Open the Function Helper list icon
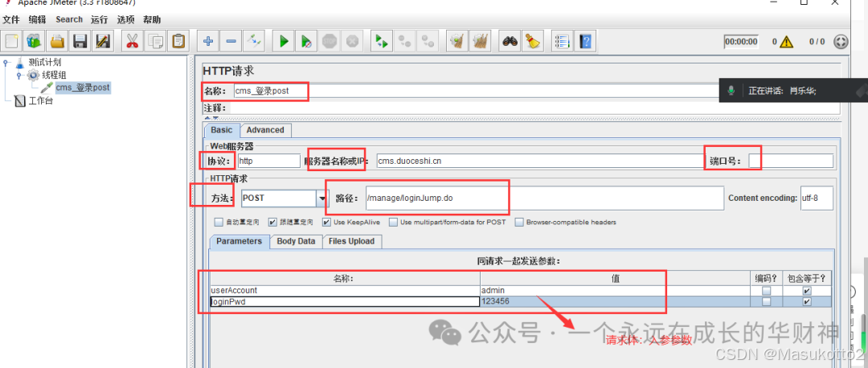 click(563, 40)
